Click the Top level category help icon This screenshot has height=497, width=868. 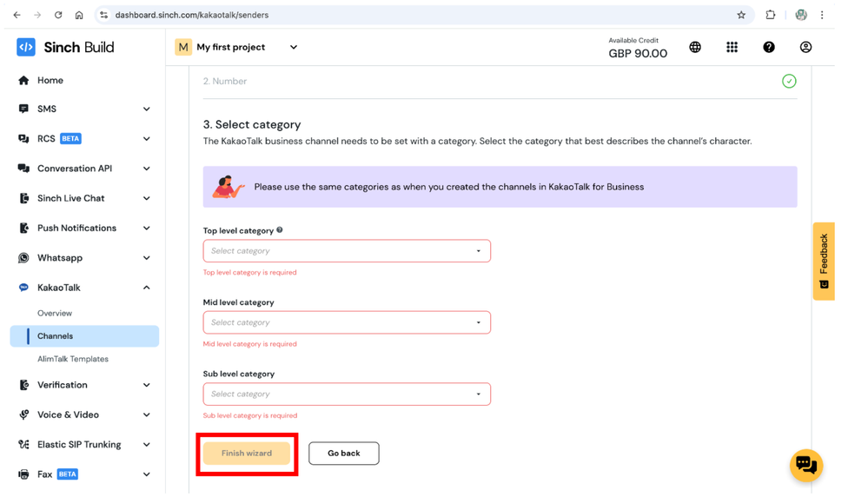280,229
